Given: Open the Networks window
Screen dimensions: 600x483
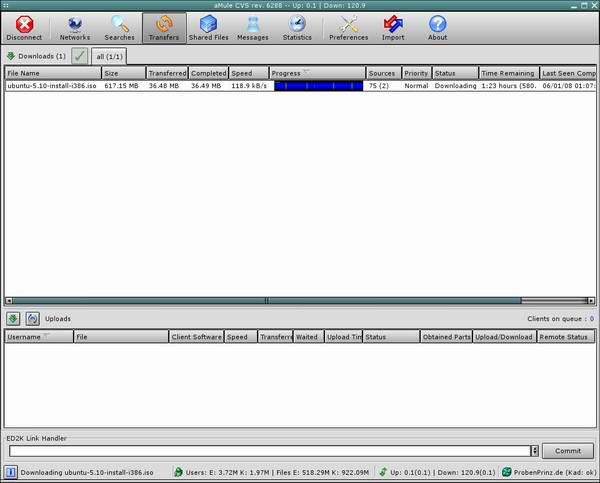Looking at the screenshot, I should tap(74, 28).
